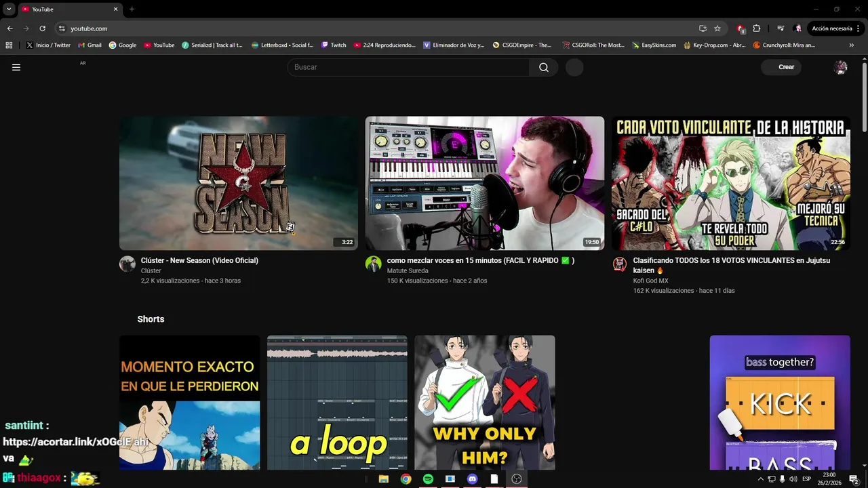The width and height of the screenshot is (868, 488).
Task: Open the Gmail bookmark
Action: point(90,45)
